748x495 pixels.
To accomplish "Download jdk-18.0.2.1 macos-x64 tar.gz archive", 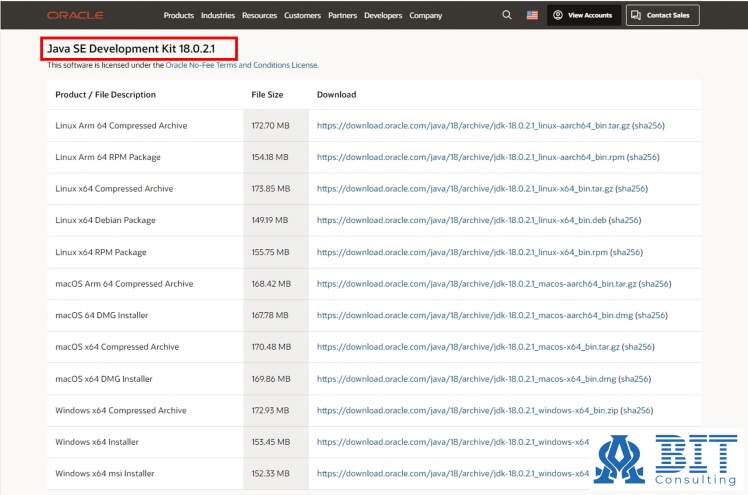I will 468,347.
